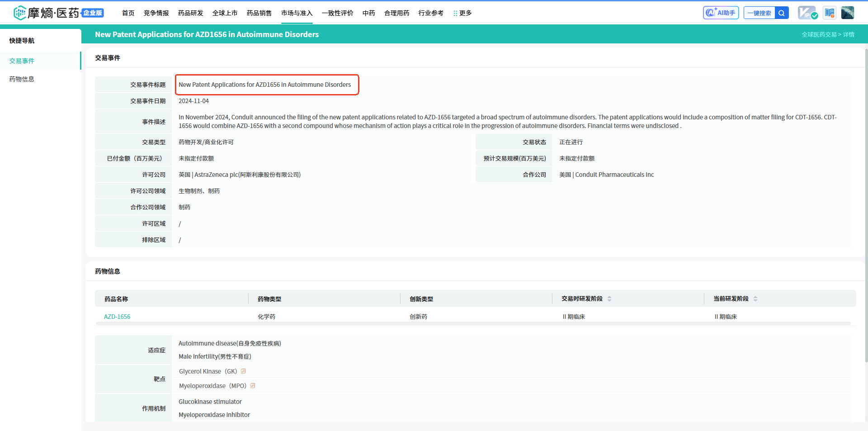This screenshot has width=868, height=431.
Task: Open the 摩熵医药 logo homepage
Action: point(58,13)
